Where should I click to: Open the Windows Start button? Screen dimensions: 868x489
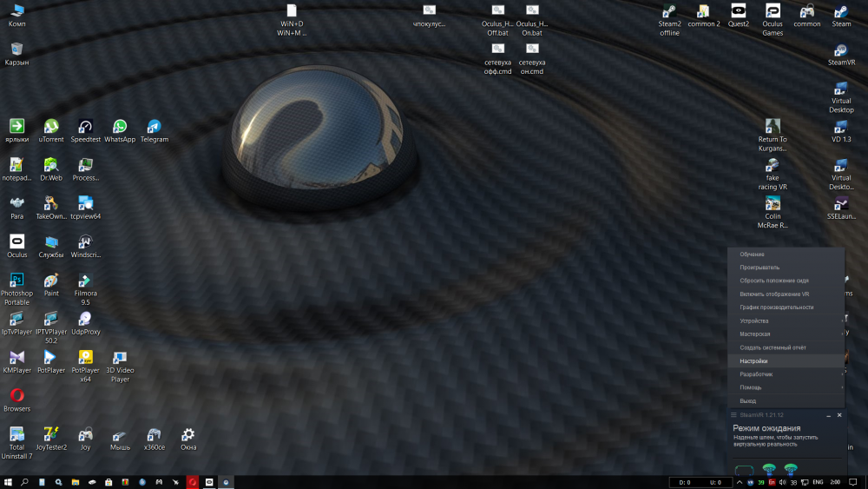(8, 482)
